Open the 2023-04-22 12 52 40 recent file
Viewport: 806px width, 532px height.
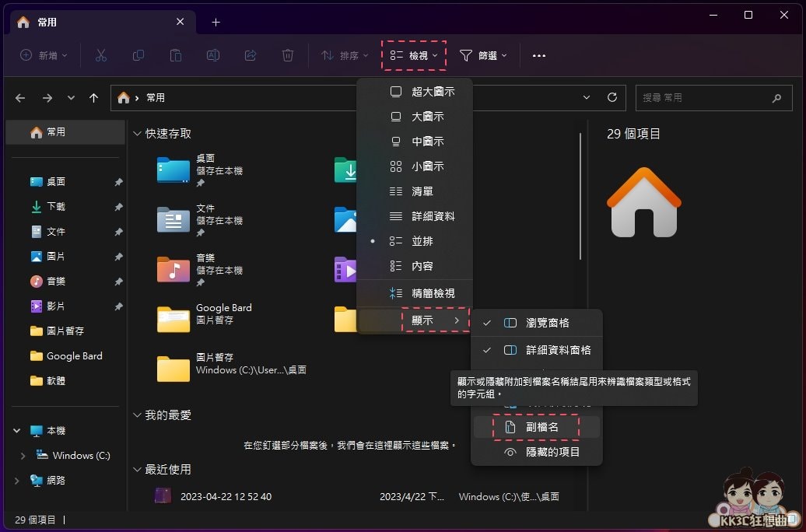226,496
